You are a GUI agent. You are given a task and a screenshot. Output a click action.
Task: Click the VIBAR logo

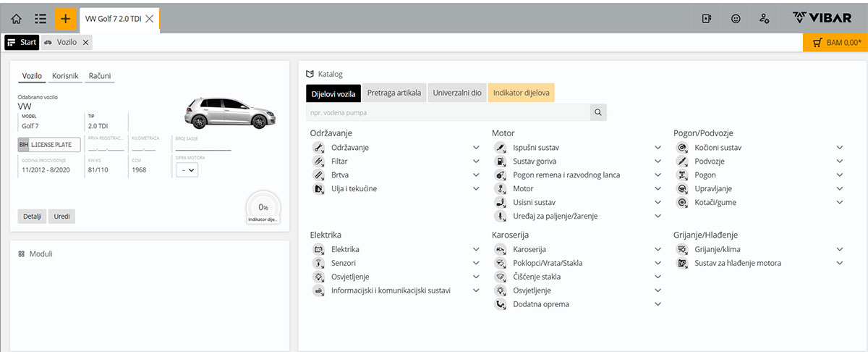(822, 18)
